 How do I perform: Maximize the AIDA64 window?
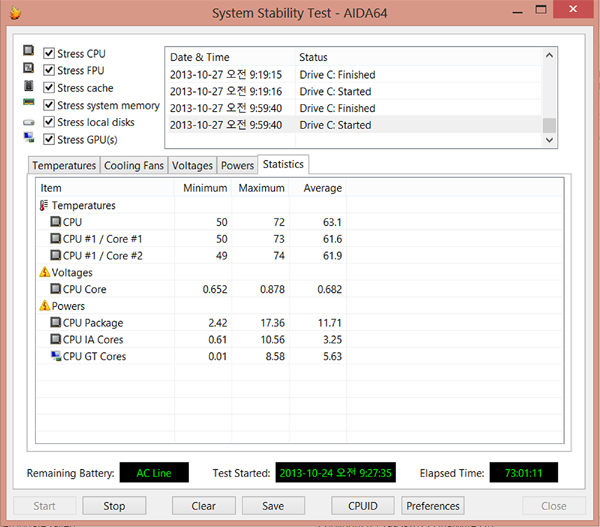(541, 9)
